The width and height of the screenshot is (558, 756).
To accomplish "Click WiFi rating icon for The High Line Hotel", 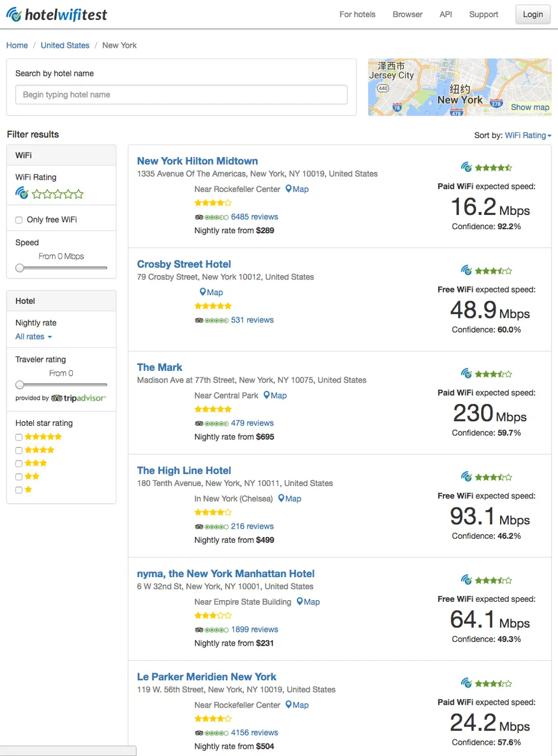I will [466, 477].
